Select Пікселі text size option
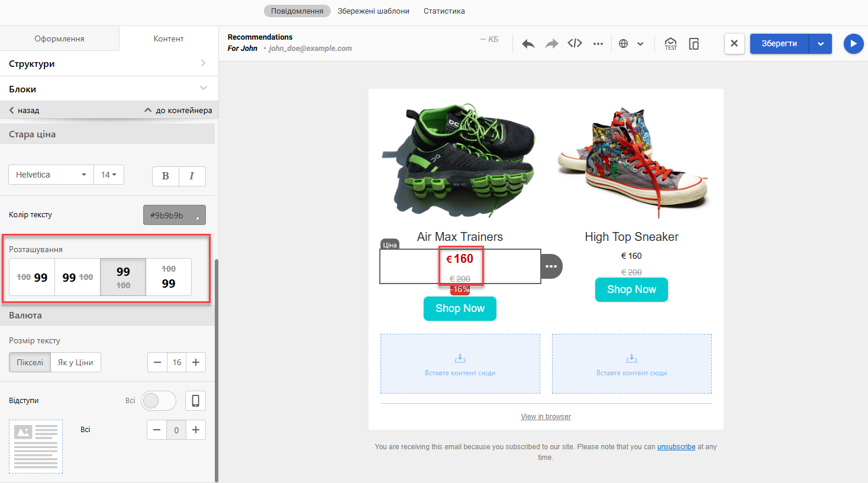This screenshot has height=483, width=868. (30, 362)
